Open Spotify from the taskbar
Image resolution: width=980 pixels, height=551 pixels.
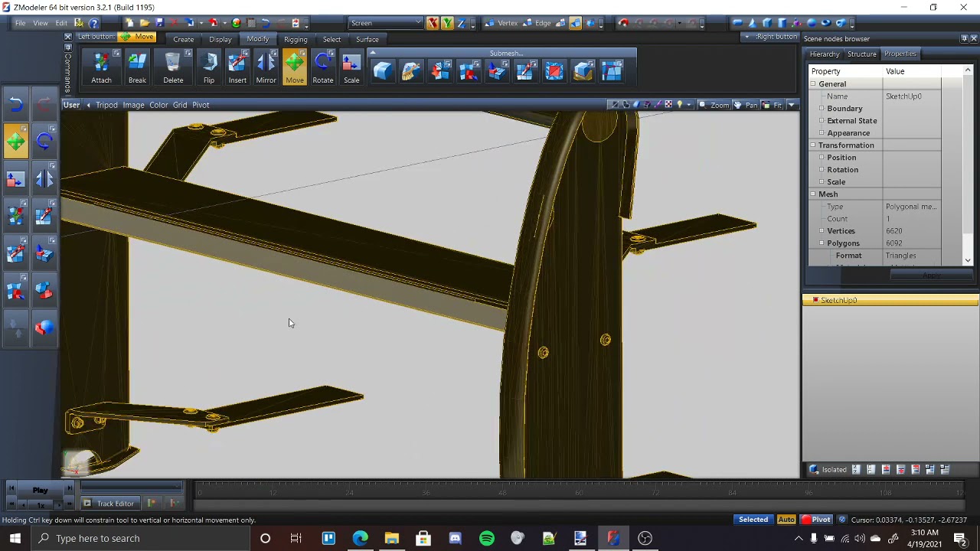coord(486,538)
